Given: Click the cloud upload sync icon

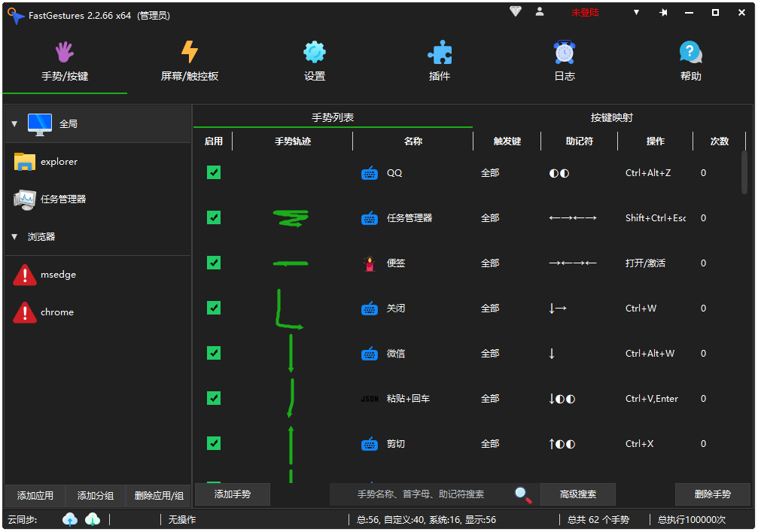Looking at the screenshot, I should (70, 519).
